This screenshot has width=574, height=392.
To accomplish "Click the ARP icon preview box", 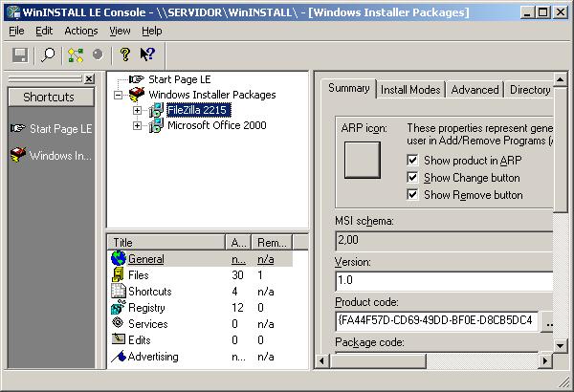I will [363, 159].
